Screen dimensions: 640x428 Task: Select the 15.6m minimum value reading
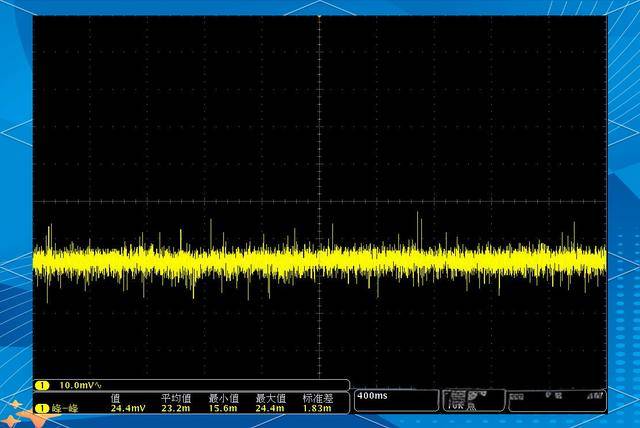point(223,408)
